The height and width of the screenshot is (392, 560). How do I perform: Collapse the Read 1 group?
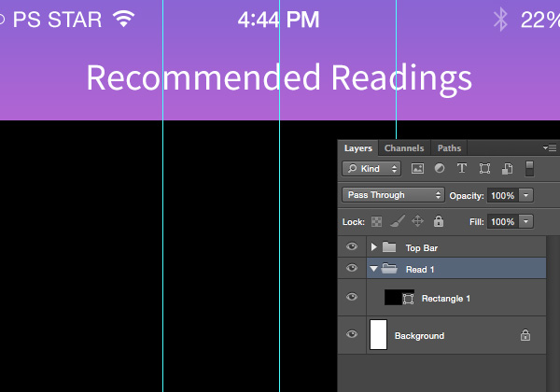pyautogui.click(x=373, y=269)
